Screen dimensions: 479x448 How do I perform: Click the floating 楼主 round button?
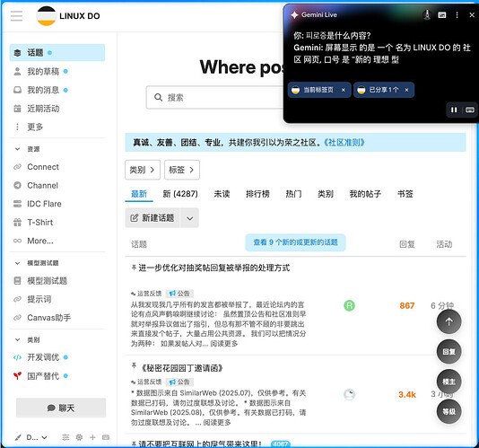(449, 382)
